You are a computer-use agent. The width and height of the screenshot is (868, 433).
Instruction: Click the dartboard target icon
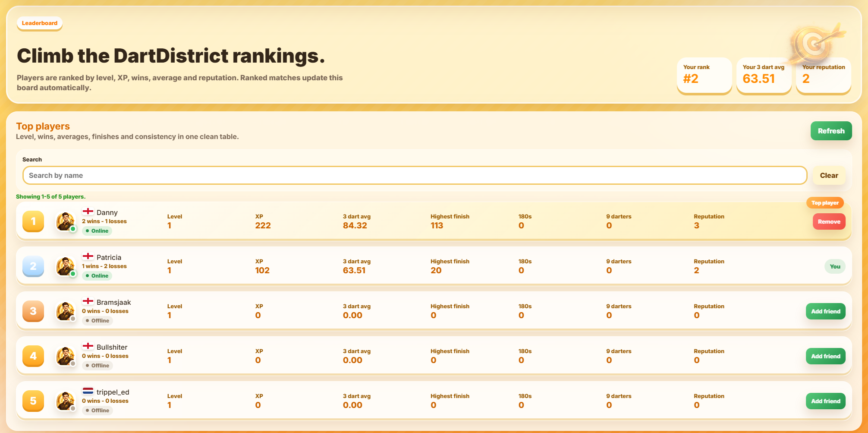[x=815, y=44]
